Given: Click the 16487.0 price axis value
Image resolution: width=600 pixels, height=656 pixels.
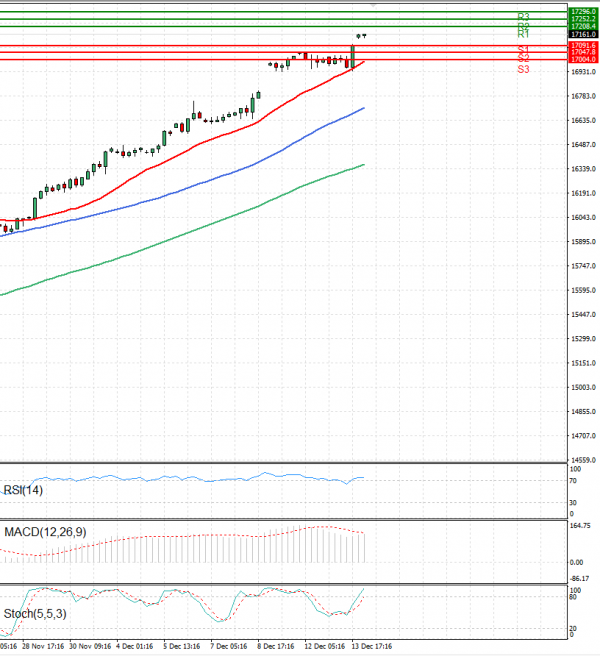Looking at the screenshot, I should pos(583,145).
